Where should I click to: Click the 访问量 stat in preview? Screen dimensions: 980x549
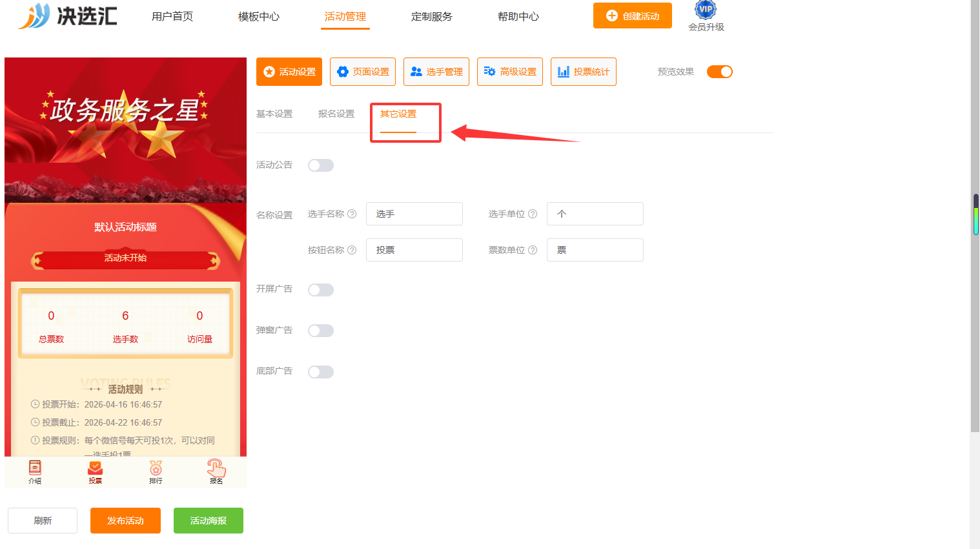(x=199, y=326)
